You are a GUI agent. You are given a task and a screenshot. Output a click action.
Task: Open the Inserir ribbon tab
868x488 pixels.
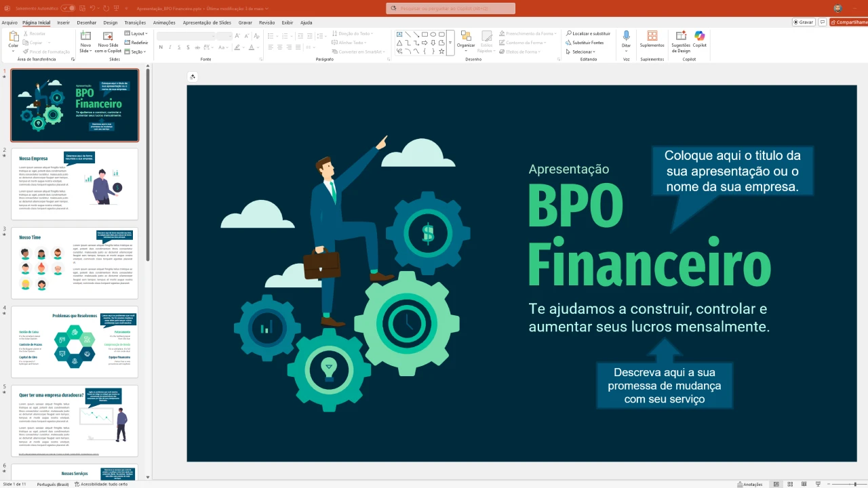pyautogui.click(x=63, y=22)
